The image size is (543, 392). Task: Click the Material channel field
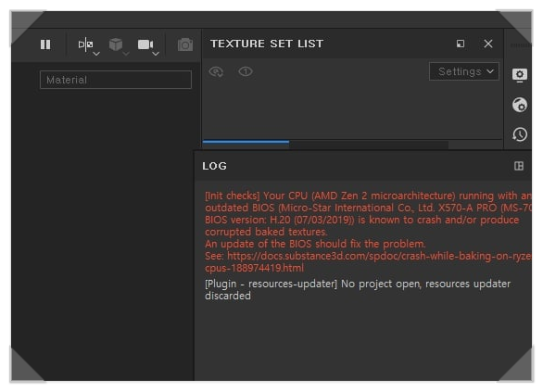point(116,80)
